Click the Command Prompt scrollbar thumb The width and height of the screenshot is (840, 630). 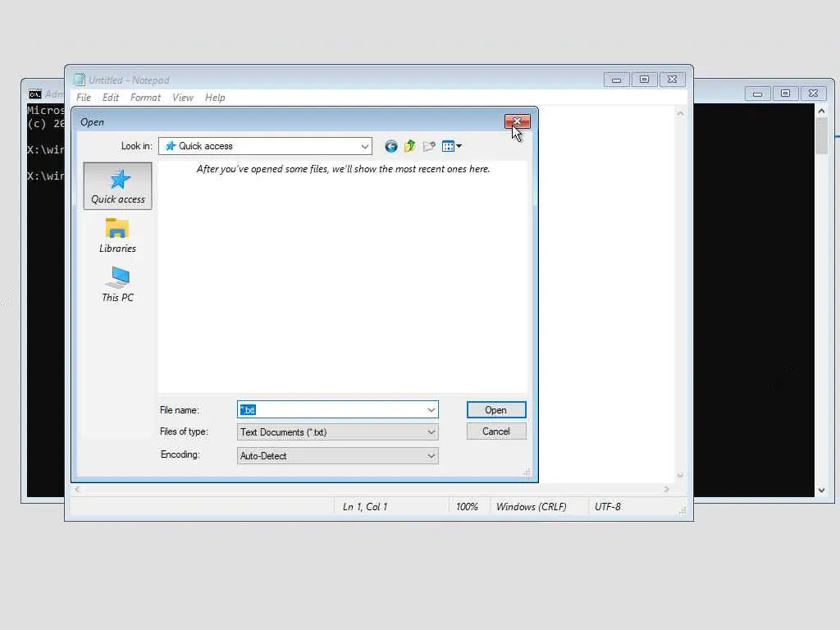tap(821, 135)
